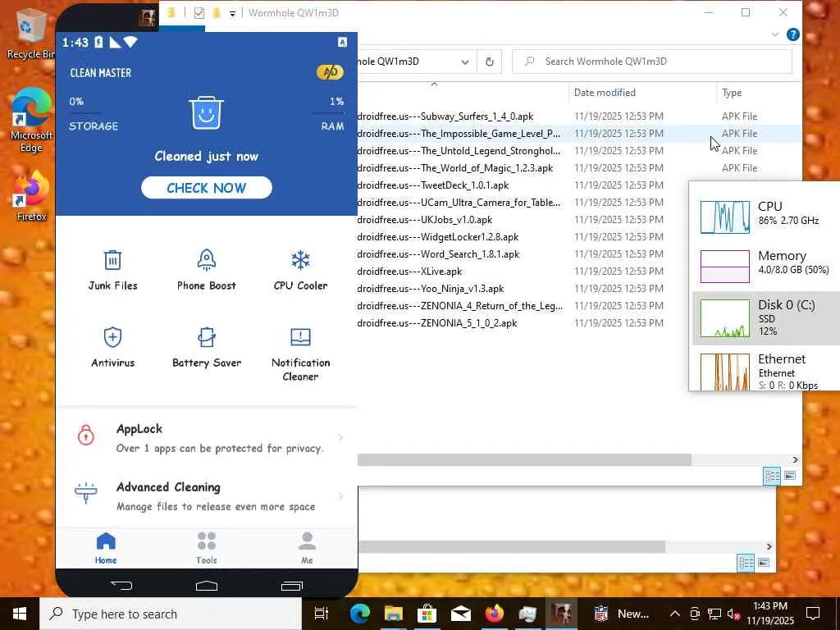Open Microsoft Edge from taskbar

[360, 614]
